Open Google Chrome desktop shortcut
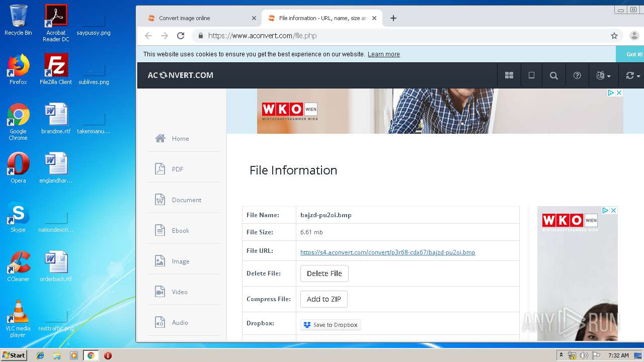 tap(18, 122)
